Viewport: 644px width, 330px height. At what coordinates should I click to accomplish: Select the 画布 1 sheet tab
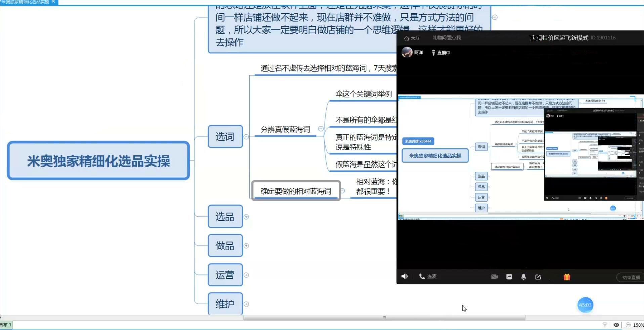pos(6,325)
